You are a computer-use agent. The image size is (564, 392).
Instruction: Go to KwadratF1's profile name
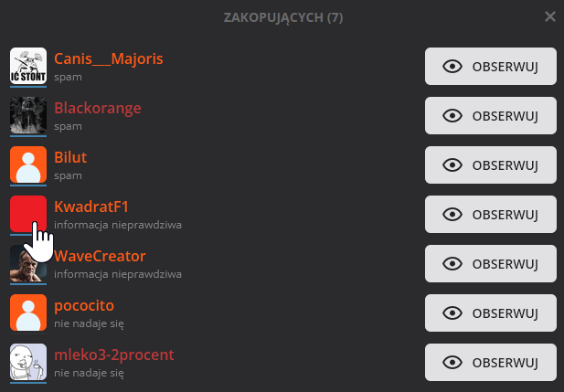(x=91, y=207)
